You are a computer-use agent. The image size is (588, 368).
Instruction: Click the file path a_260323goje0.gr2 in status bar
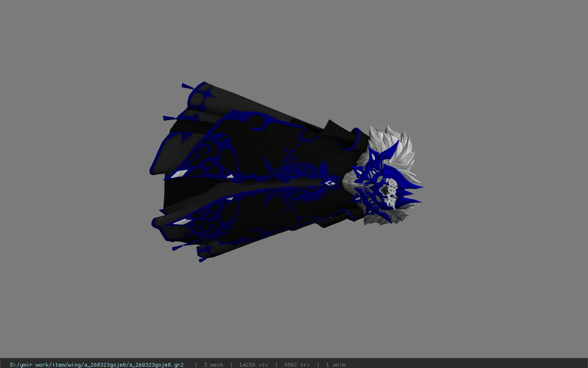pyautogui.click(x=97, y=365)
